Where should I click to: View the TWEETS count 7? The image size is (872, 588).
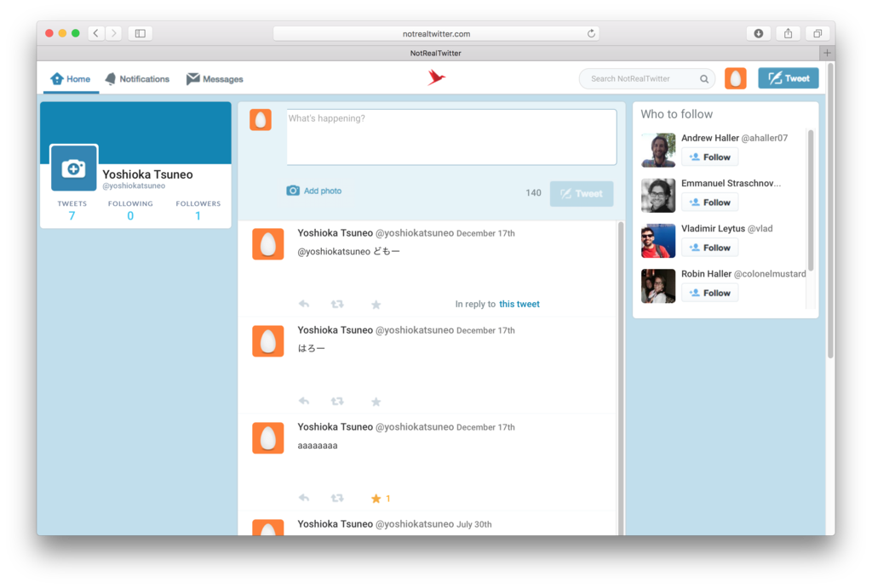[x=72, y=215]
